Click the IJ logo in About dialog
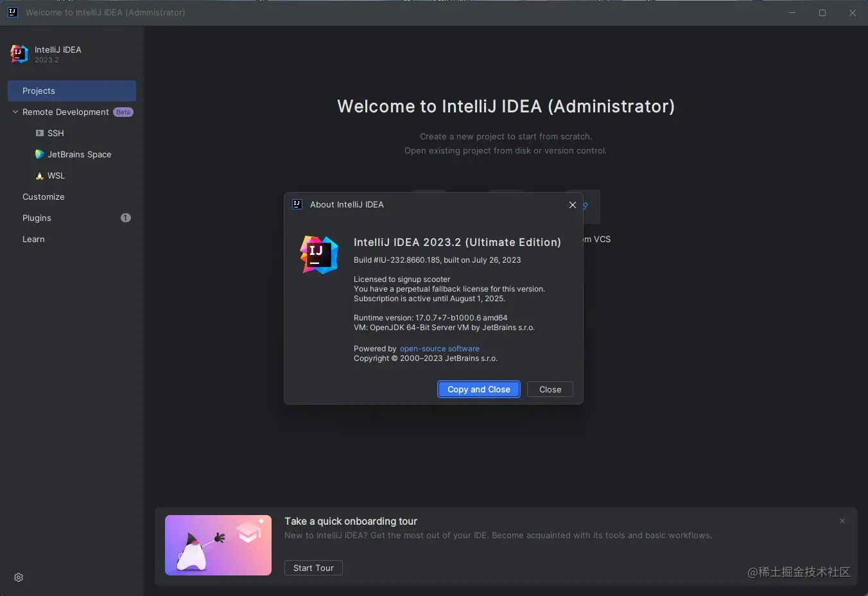Image resolution: width=868 pixels, height=596 pixels. pyautogui.click(x=319, y=255)
